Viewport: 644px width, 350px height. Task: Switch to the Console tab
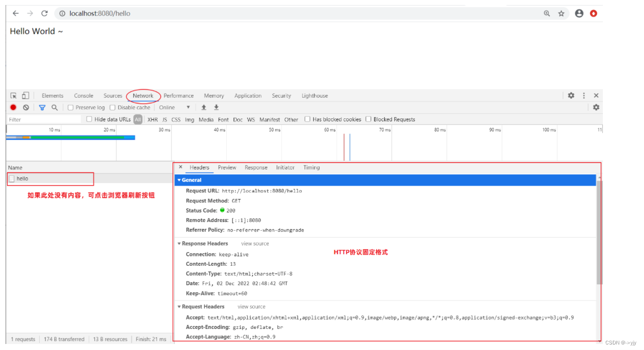[x=83, y=95]
